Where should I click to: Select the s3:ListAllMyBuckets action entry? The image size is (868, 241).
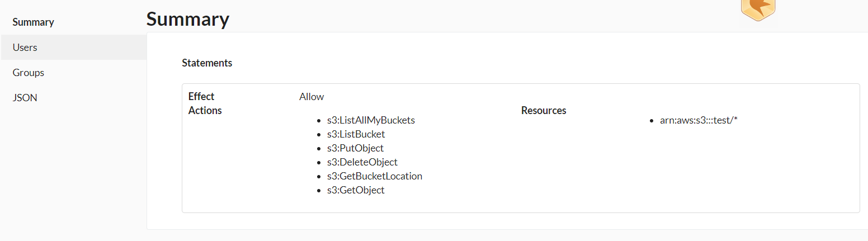[x=371, y=120]
